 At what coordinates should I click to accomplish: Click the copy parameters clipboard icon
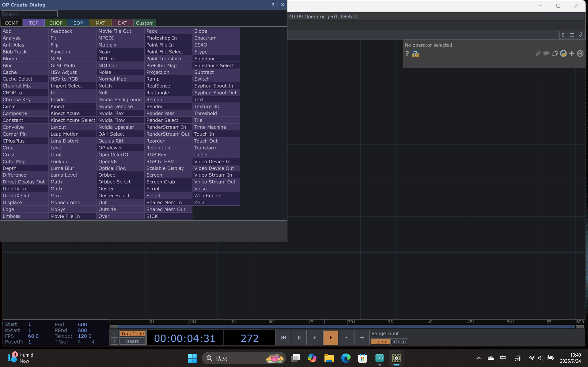555,53
